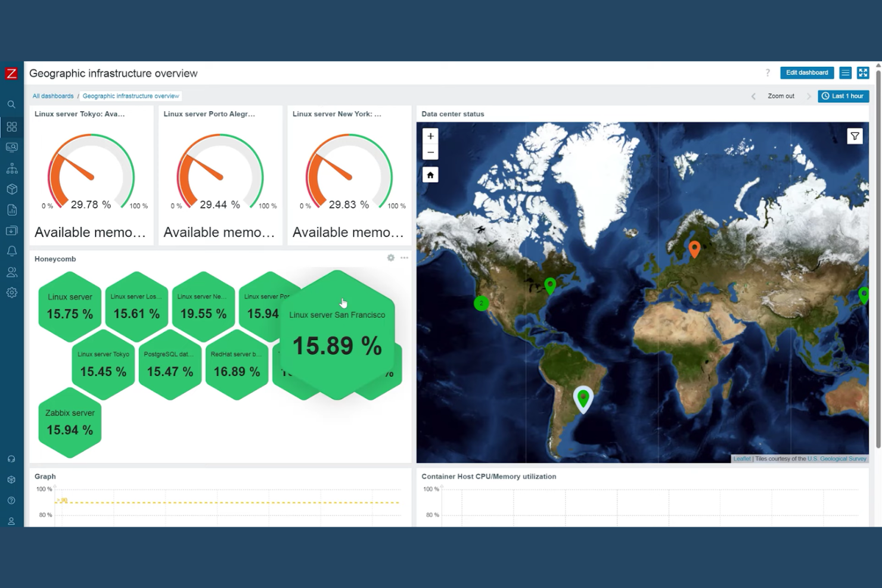Click the user profile icon at sidebar bottom

[11, 521]
